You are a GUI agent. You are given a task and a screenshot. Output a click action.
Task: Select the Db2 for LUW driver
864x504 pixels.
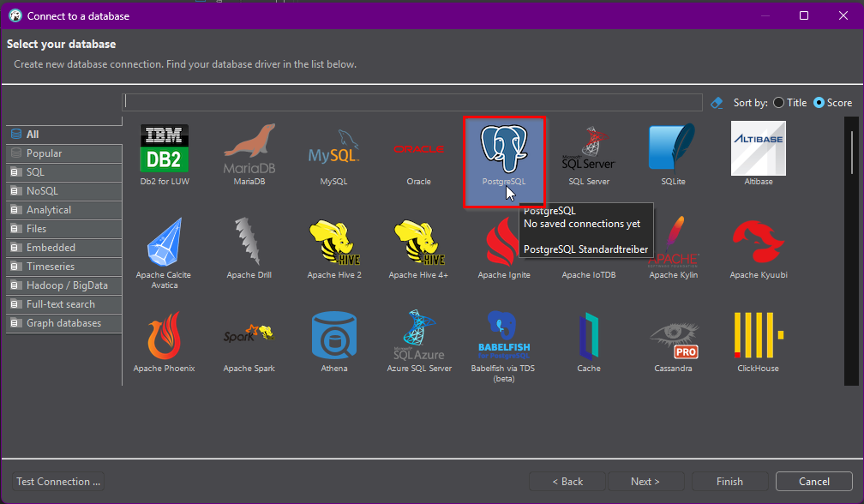165,149
